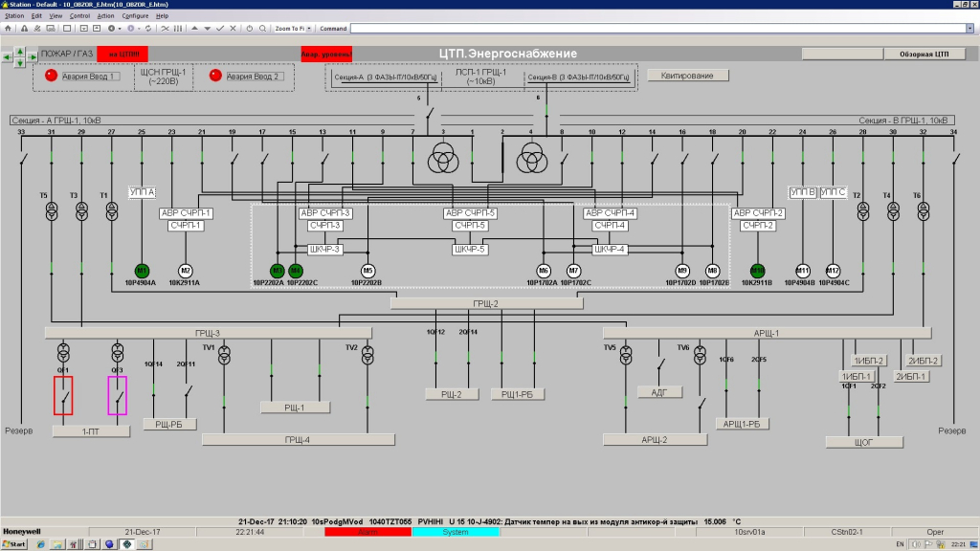Open the Action menu

click(x=105, y=15)
